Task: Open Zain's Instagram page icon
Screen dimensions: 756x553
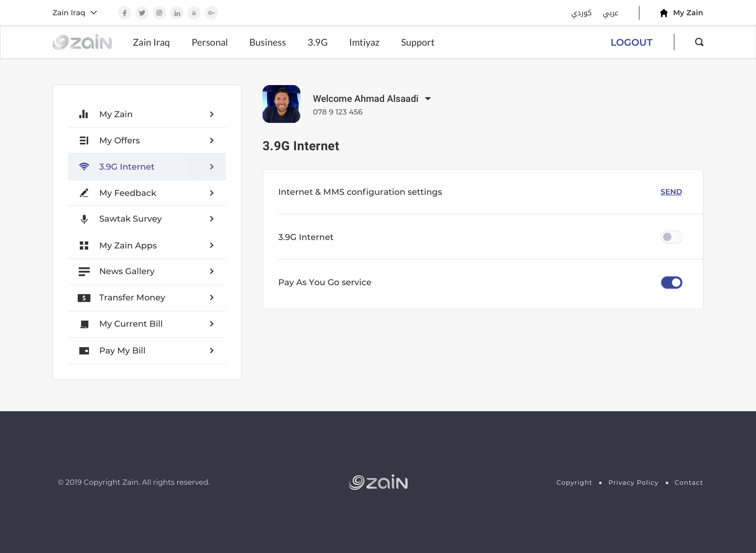Action: (159, 13)
